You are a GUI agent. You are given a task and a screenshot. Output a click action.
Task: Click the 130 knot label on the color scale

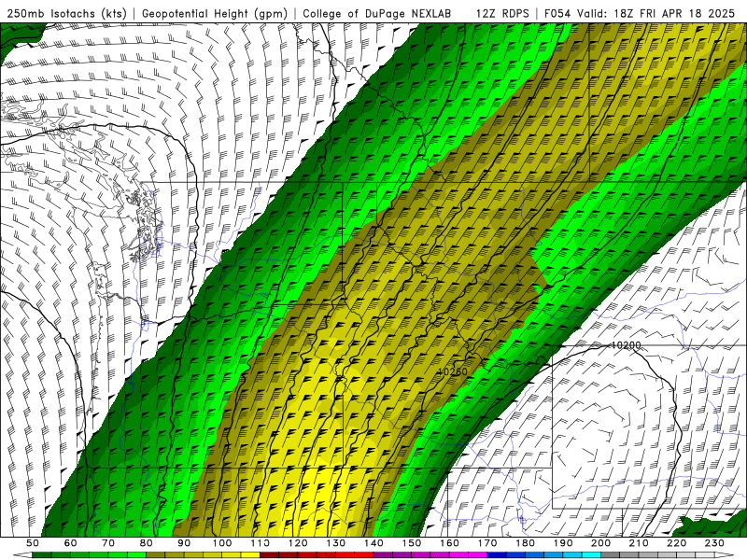tap(336, 543)
